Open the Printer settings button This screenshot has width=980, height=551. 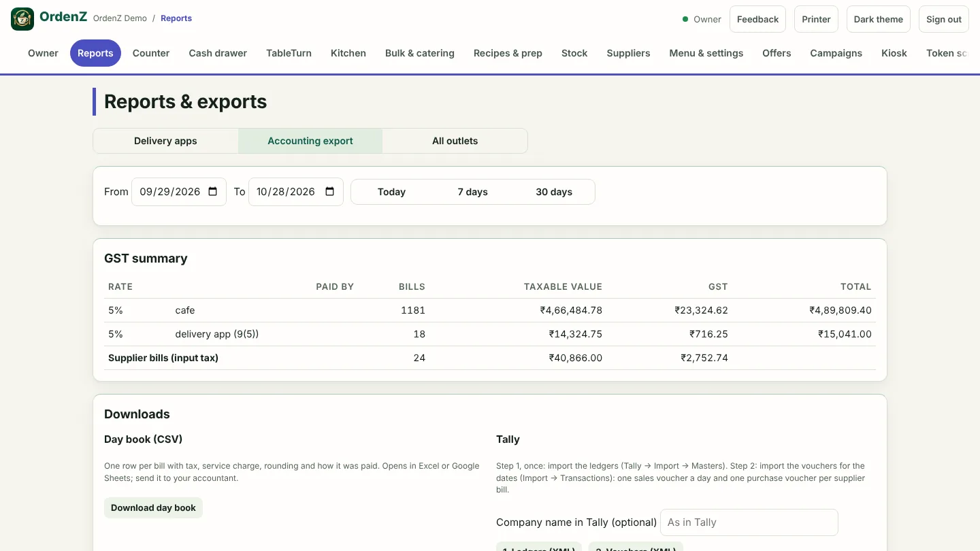click(x=816, y=19)
